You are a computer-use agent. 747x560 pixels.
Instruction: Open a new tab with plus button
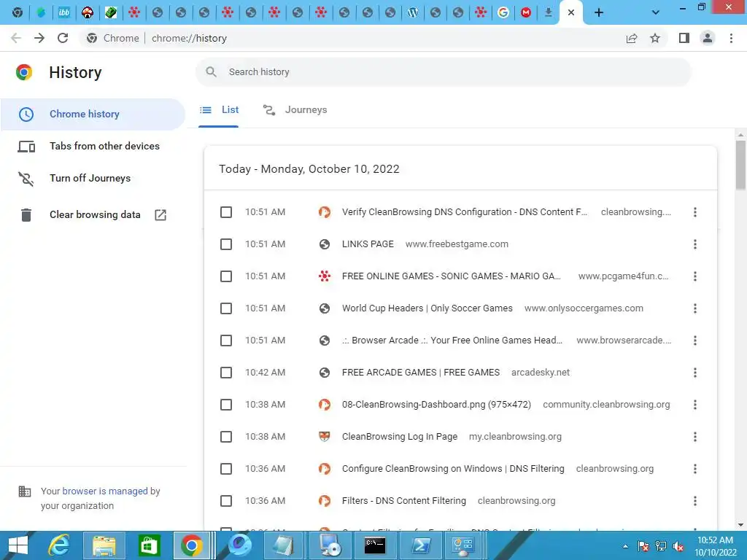coord(599,13)
